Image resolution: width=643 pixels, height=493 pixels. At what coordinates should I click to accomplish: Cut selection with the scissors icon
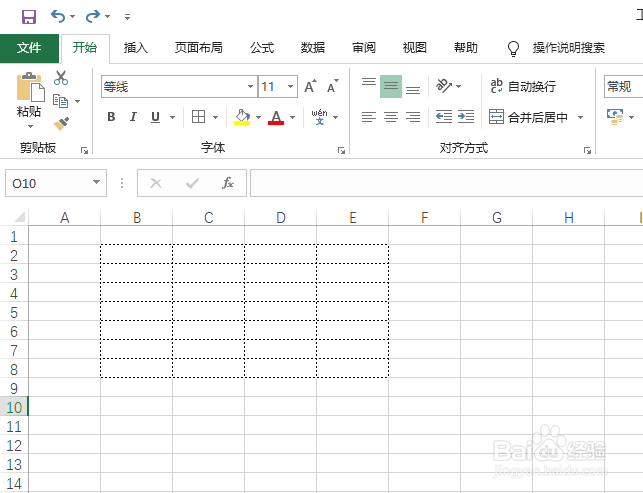[61, 78]
